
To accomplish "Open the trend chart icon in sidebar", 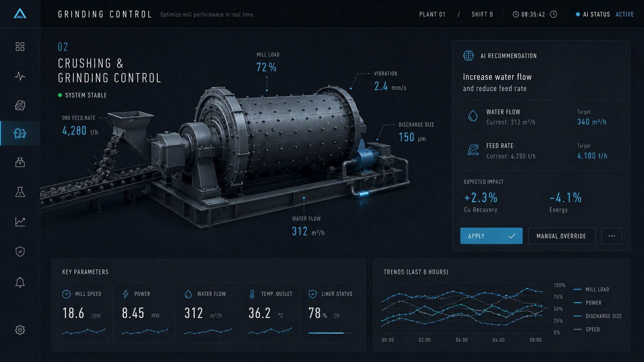I will click(20, 222).
